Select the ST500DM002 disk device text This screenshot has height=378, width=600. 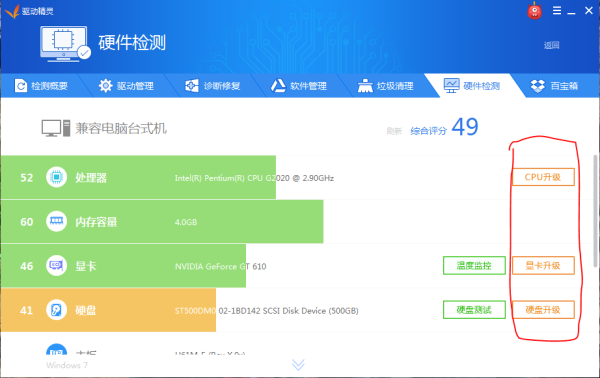pyautogui.click(x=266, y=311)
